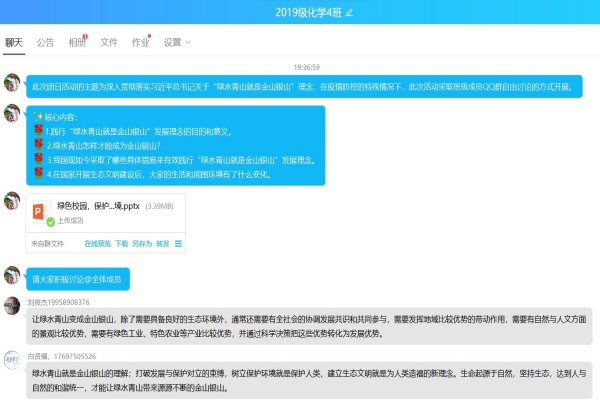This screenshot has width=600, height=400.
Task: Go to the 文件 tab
Action: [109, 42]
